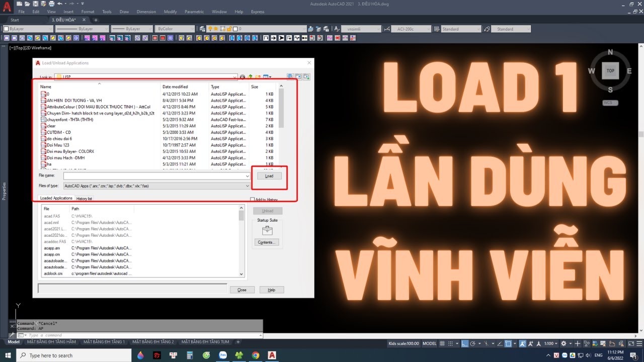Switch to MẶT BẰNG ĐH TẦNG HẦM layout tab
This screenshot has height=362, width=644.
(51, 342)
